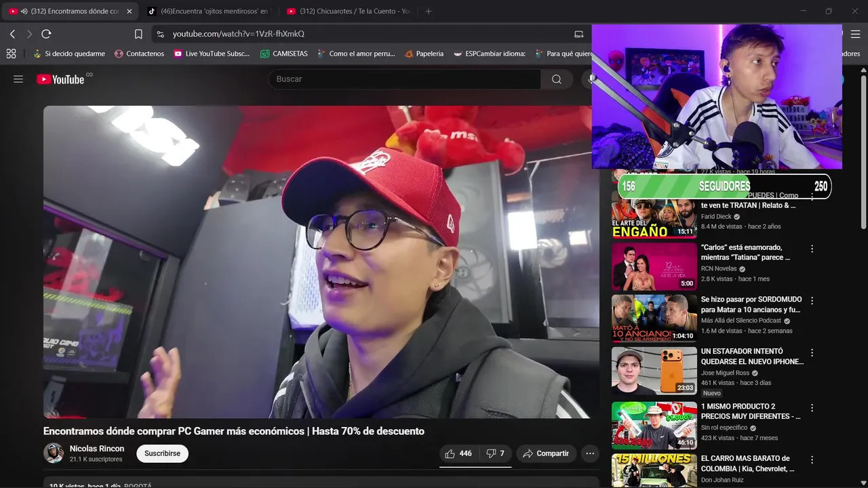The image size is (868, 488).
Task: Open the CAMISETAS bookmark
Action: (x=284, y=54)
